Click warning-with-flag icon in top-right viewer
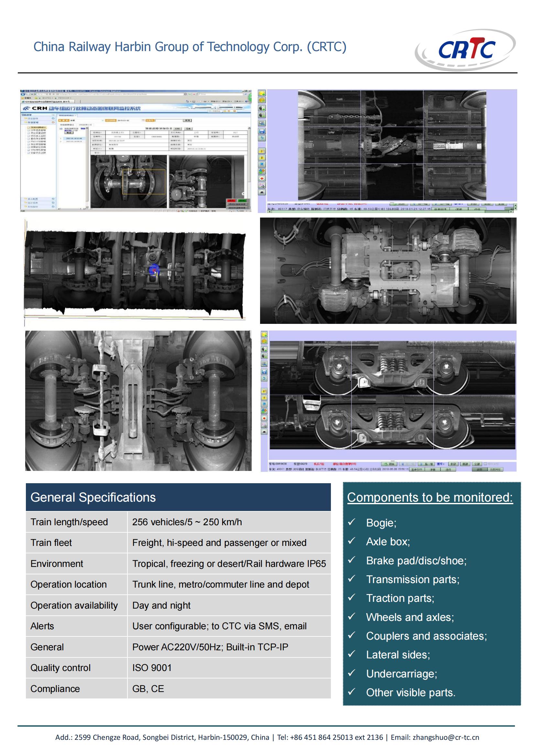Viewport: 535px width, 756px height. click(262, 151)
